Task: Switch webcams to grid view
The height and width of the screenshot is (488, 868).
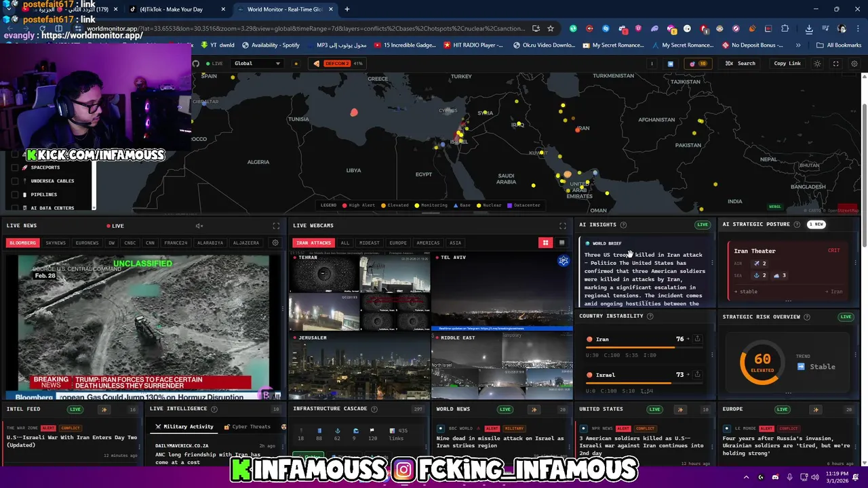Action: (545, 243)
